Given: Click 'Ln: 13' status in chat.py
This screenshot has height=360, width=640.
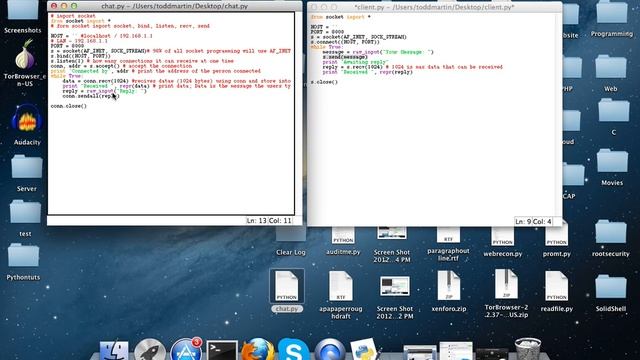Looking at the screenshot, I should tap(256, 221).
